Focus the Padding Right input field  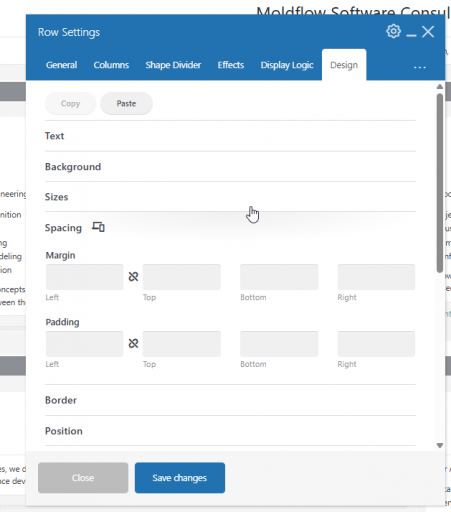click(376, 344)
